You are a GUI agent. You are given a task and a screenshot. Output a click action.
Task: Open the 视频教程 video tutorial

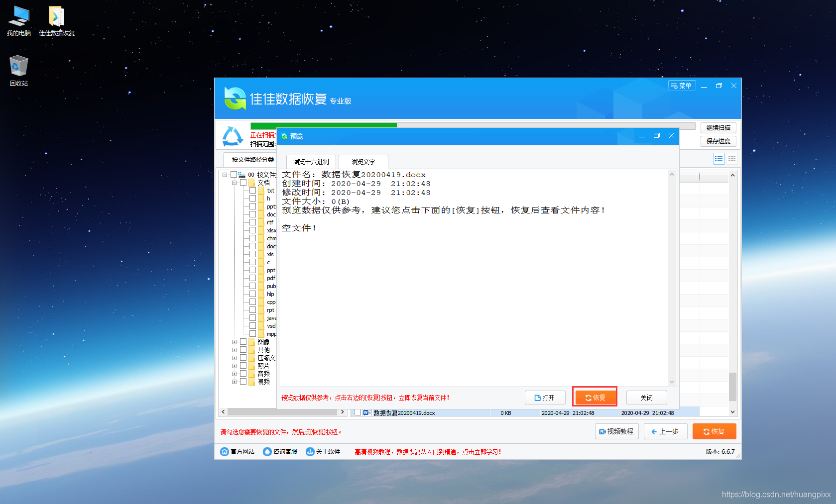coord(616,431)
